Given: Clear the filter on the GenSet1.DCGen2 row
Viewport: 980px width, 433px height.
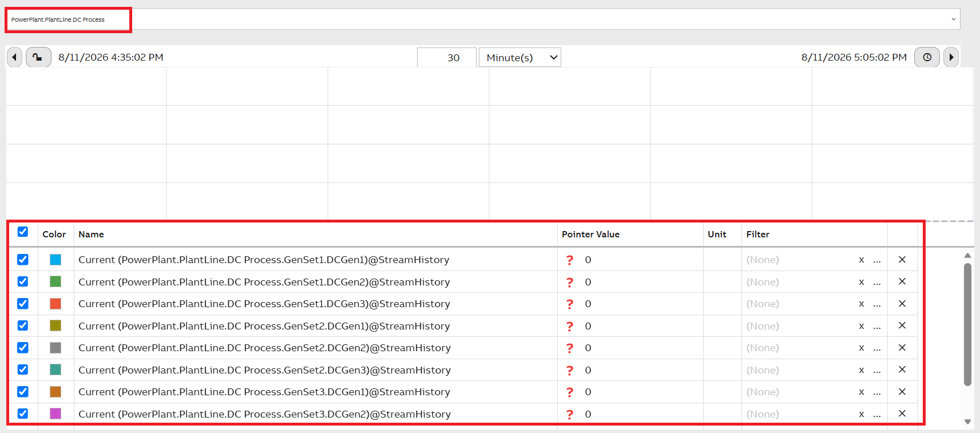Looking at the screenshot, I should point(861,282).
